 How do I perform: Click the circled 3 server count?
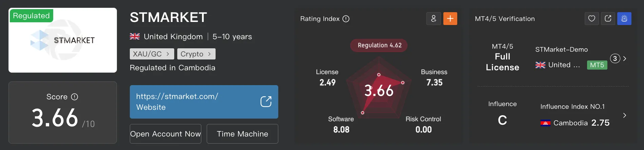[x=615, y=58]
